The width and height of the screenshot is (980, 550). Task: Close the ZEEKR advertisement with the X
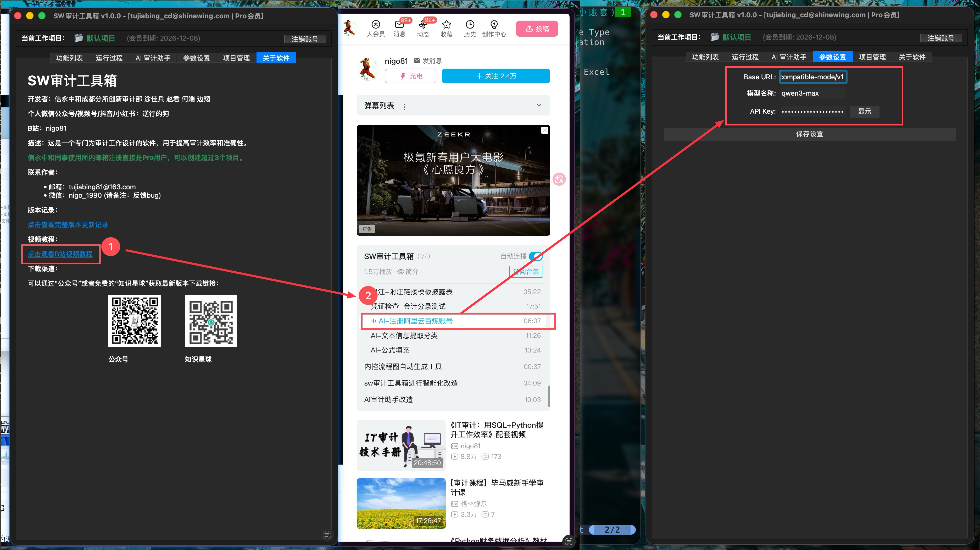pos(545,130)
